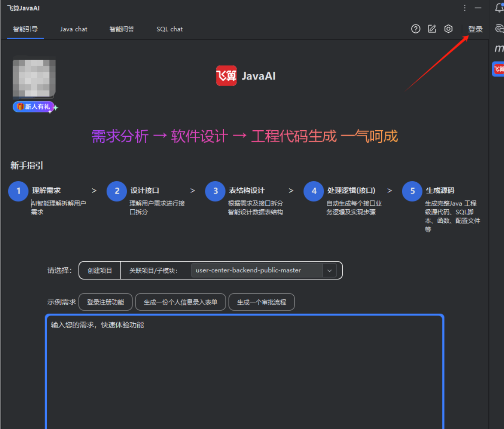Click the 请选择 label

59,270
